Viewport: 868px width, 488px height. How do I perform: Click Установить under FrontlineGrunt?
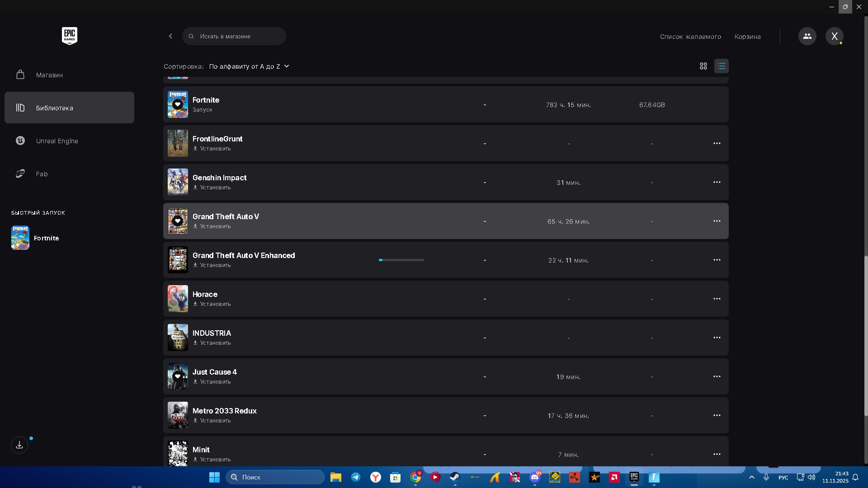pos(212,149)
